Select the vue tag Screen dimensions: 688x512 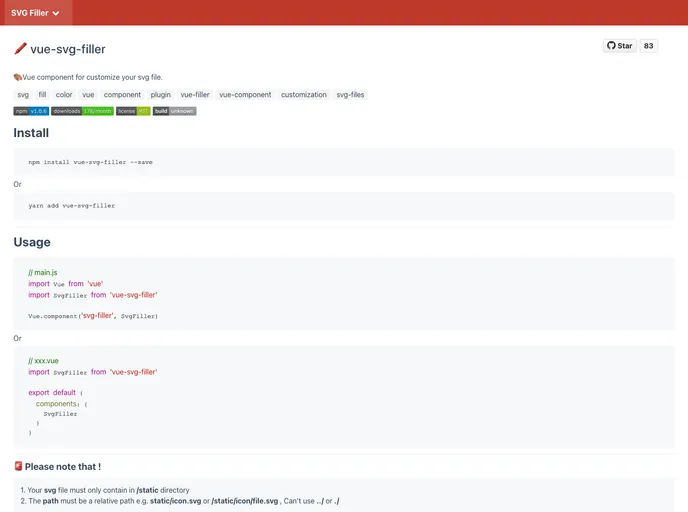tap(88, 95)
